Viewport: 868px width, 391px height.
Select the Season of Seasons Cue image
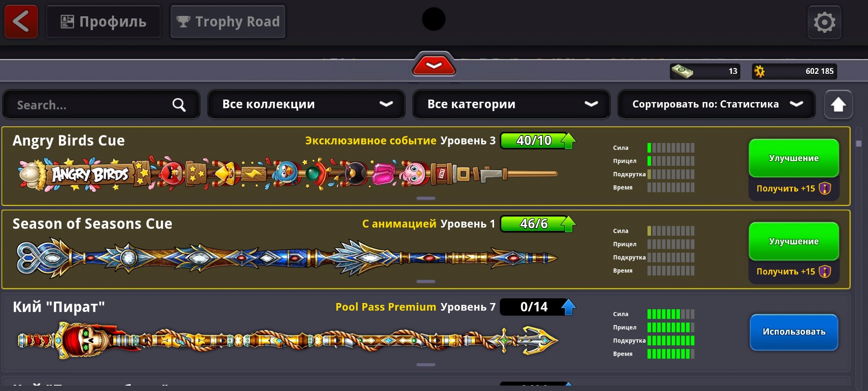[x=288, y=258]
